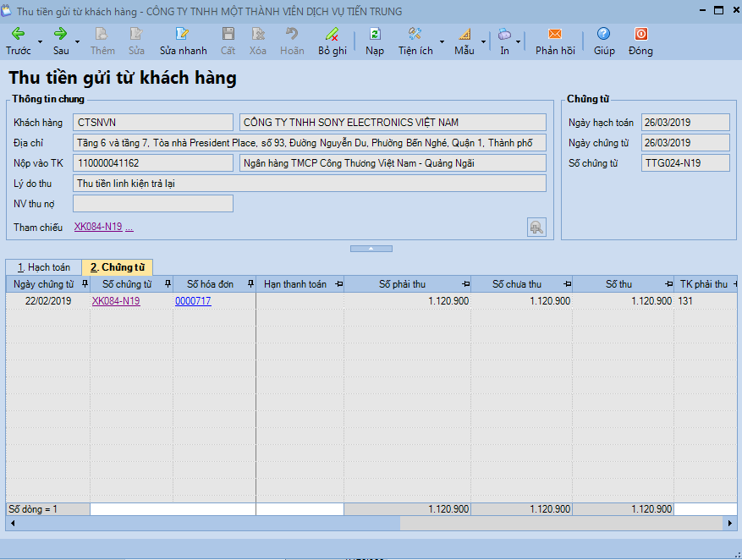Click the Ngày hạch toán date field
Image resolution: width=742 pixels, height=560 pixels.
pyautogui.click(x=685, y=123)
